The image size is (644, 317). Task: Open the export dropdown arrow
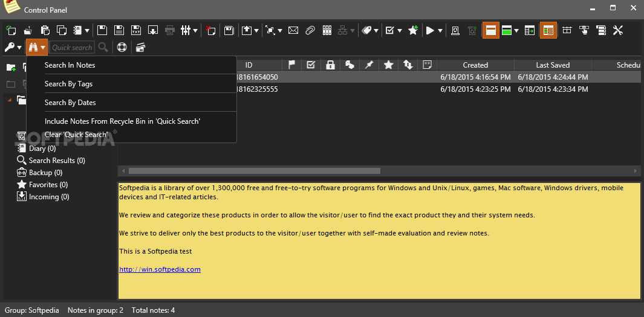pyautogui.click(x=256, y=30)
